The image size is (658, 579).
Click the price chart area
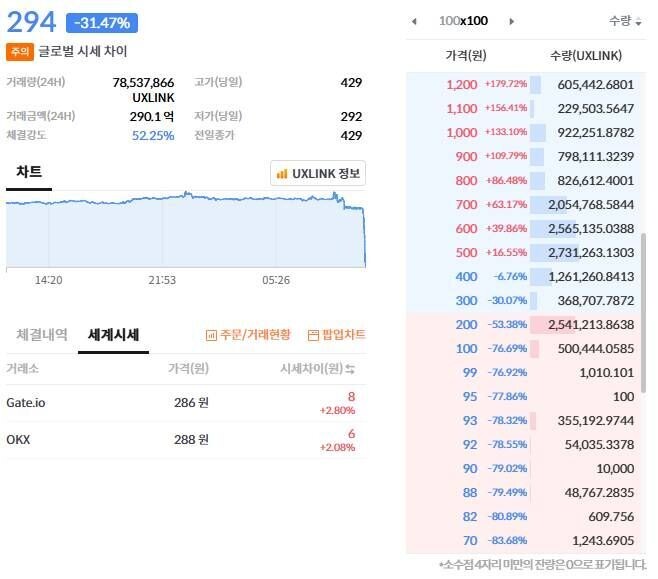(x=186, y=230)
